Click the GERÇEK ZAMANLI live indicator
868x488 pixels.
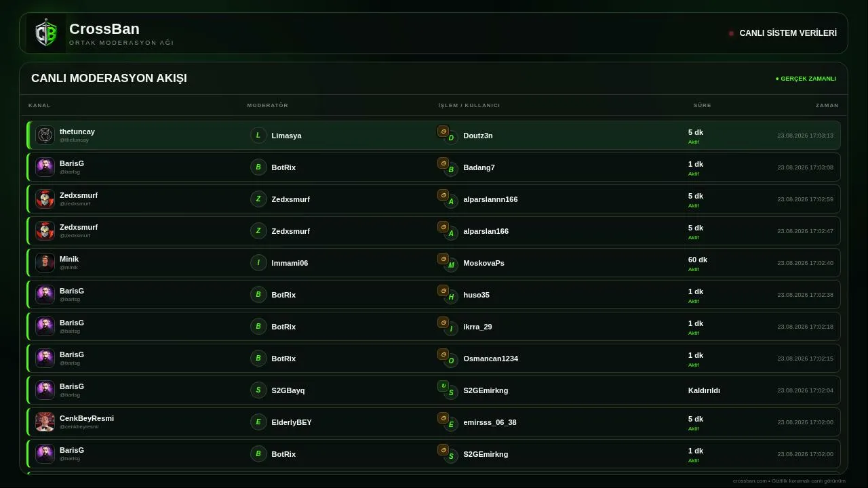pos(806,79)
